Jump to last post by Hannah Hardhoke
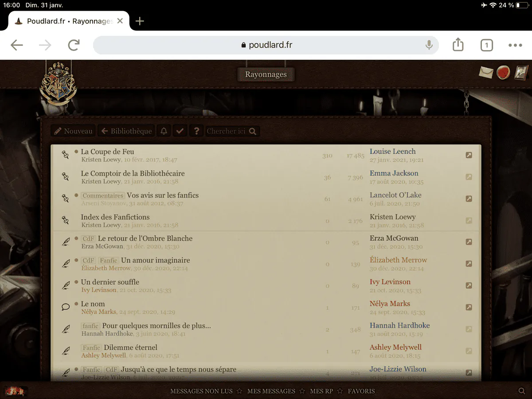 coord(469,329)
